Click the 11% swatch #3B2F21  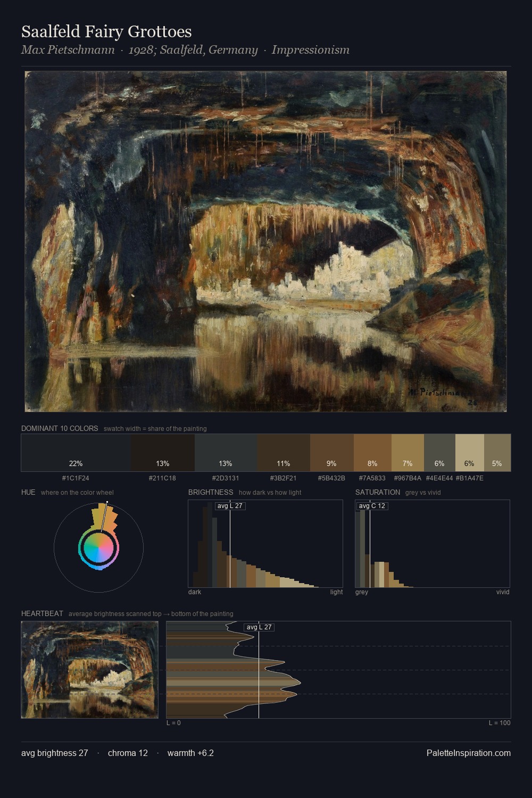pyautogui.click(x=284, y=453)
